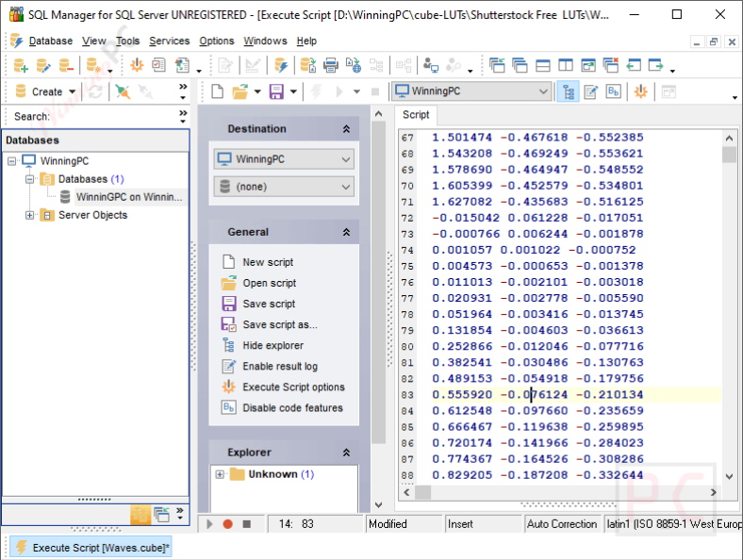Click the disconnect plug icon in explorer toolbar

click(x=123, y=91)
